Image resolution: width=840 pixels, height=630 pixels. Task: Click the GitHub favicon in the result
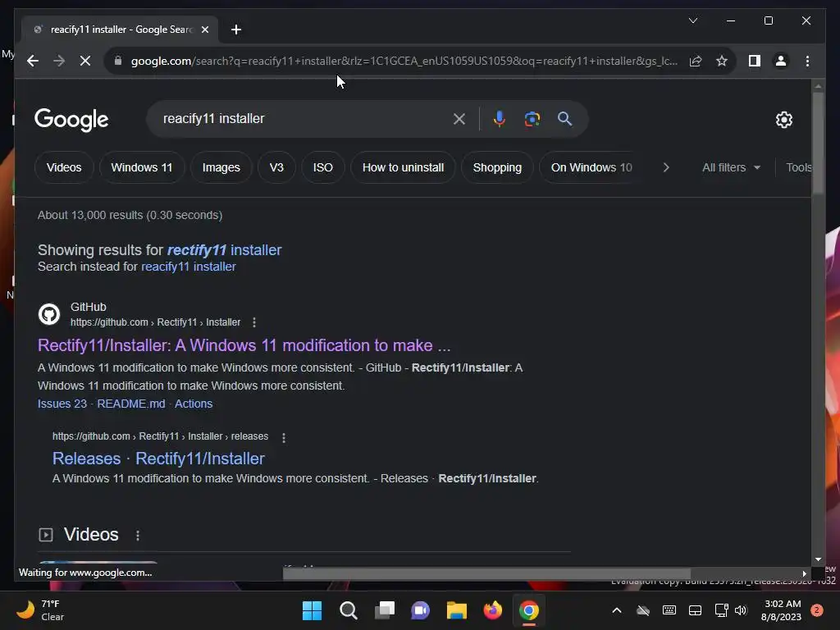click(49, 314)
